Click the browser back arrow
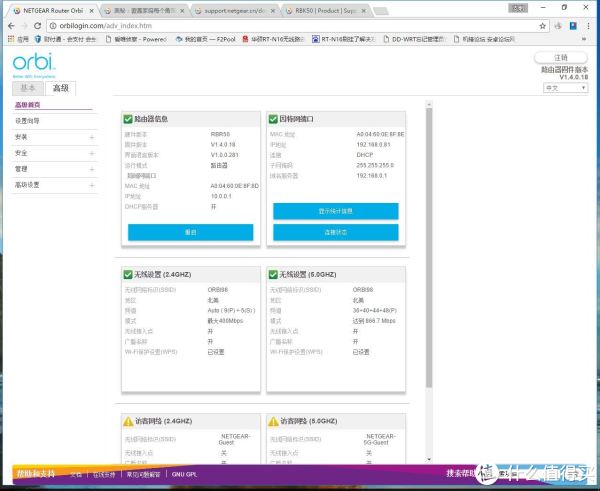This screenshot has height=491, width=600. pos(11,26)
